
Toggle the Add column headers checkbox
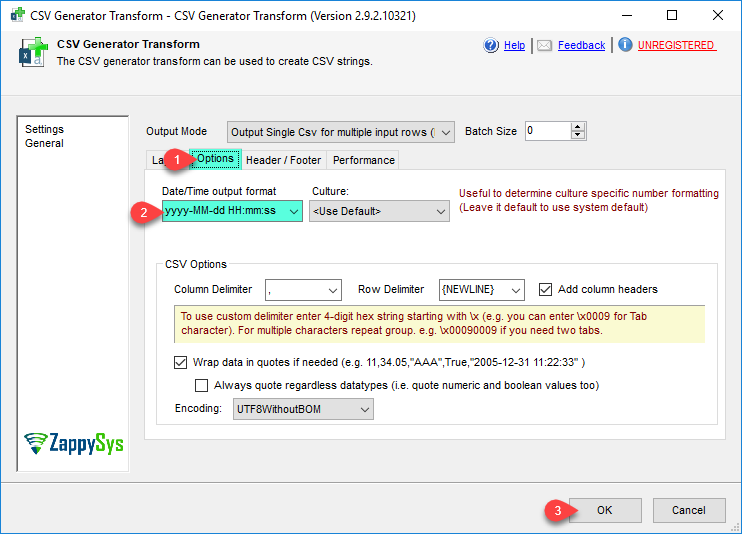tap(545, 289)
